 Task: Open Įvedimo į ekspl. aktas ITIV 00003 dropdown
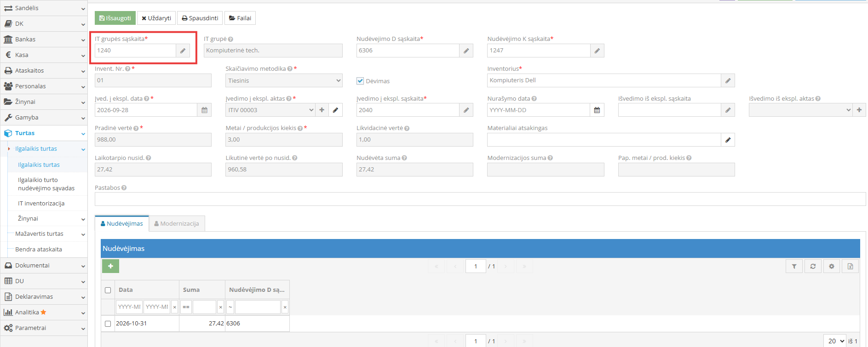tap(270, 110)
